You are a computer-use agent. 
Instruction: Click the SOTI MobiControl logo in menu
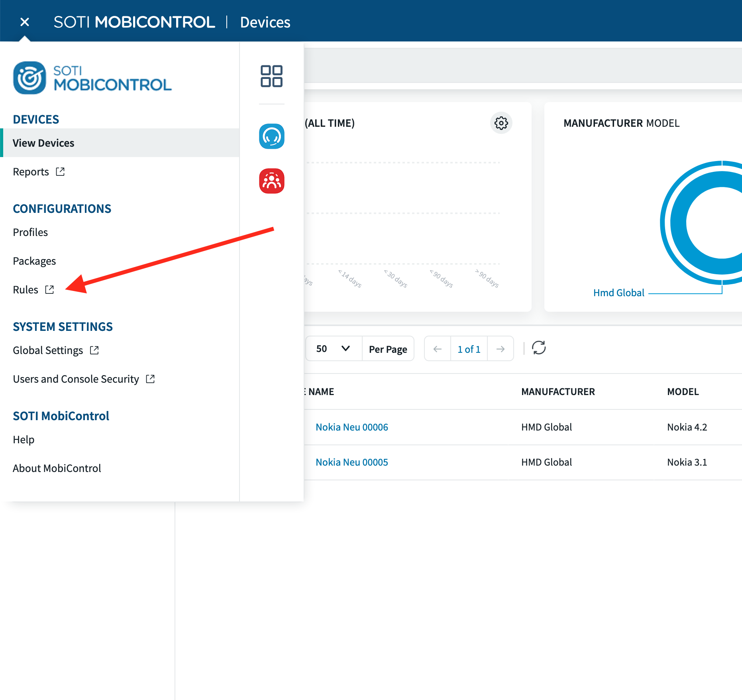click(x=92, y=78)
